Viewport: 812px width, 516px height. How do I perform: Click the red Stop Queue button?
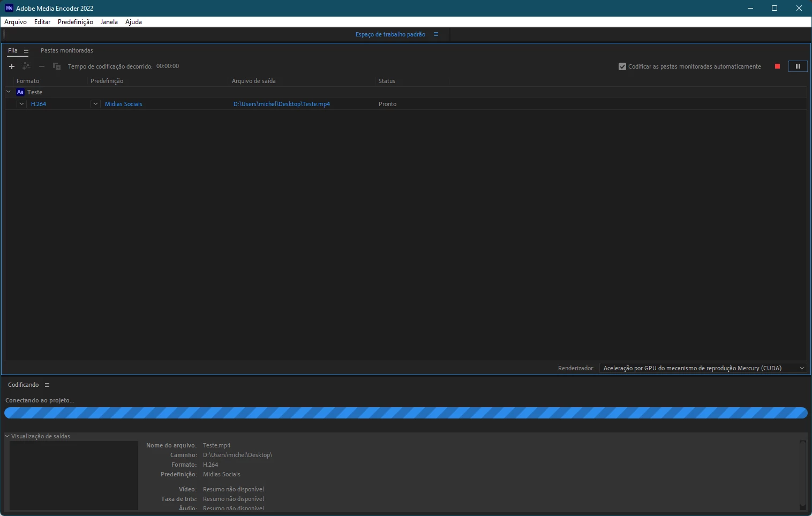pyautogui.click(x=777, y=66)
